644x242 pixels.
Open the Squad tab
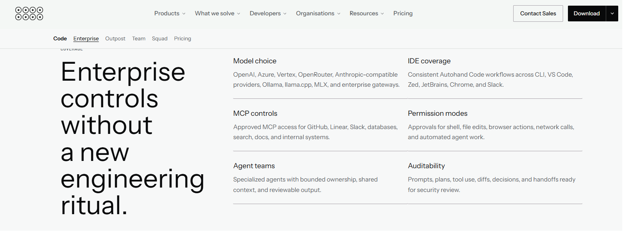[x=160, y=39]
